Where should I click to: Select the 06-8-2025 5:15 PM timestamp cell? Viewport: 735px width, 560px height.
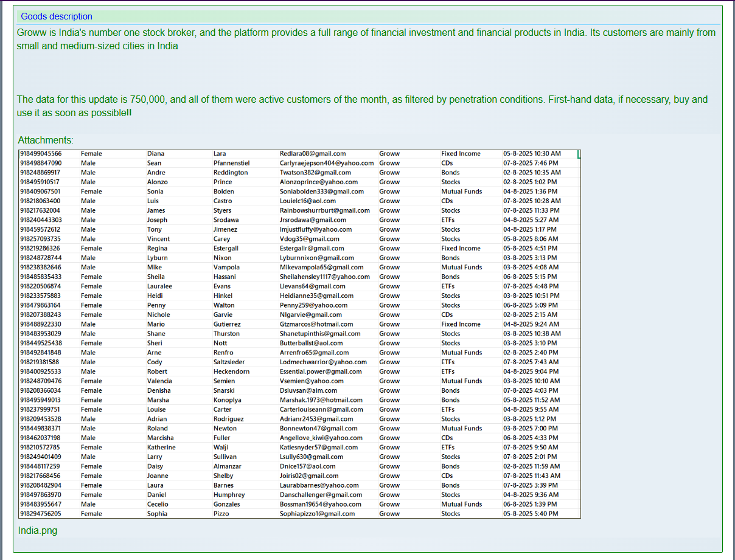point(530,277)
